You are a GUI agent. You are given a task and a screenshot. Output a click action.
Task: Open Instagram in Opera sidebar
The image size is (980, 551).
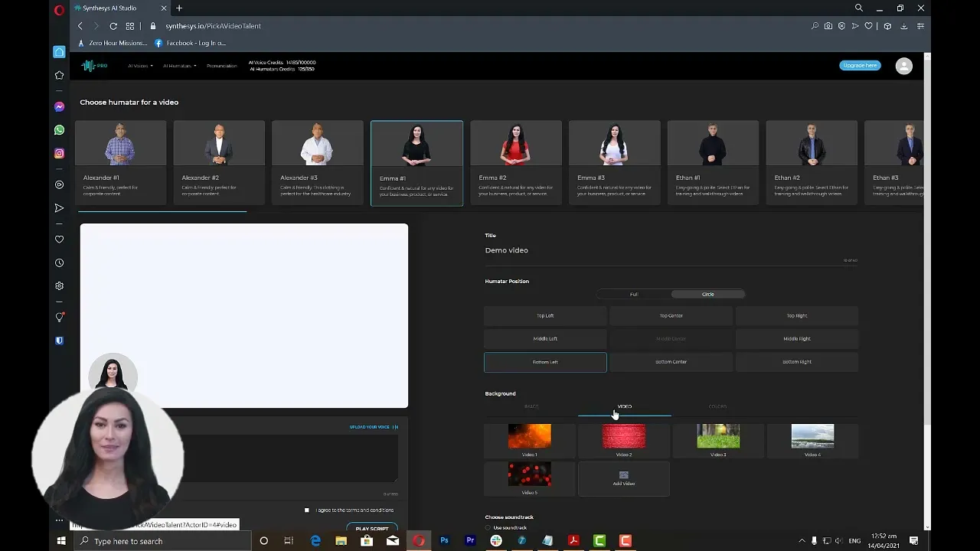coord(59,153)
